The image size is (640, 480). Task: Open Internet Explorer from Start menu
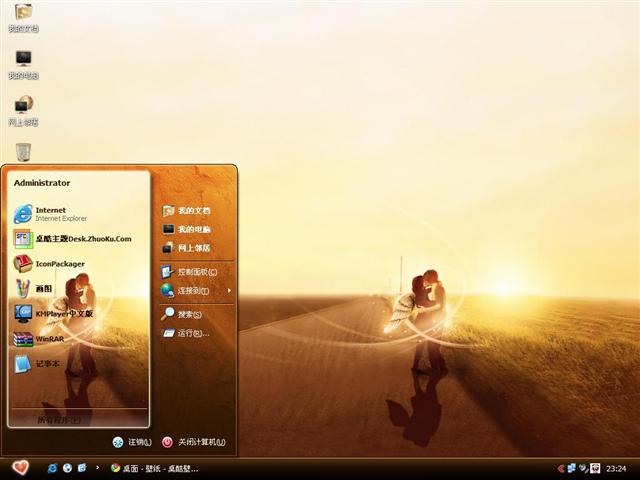50,213
